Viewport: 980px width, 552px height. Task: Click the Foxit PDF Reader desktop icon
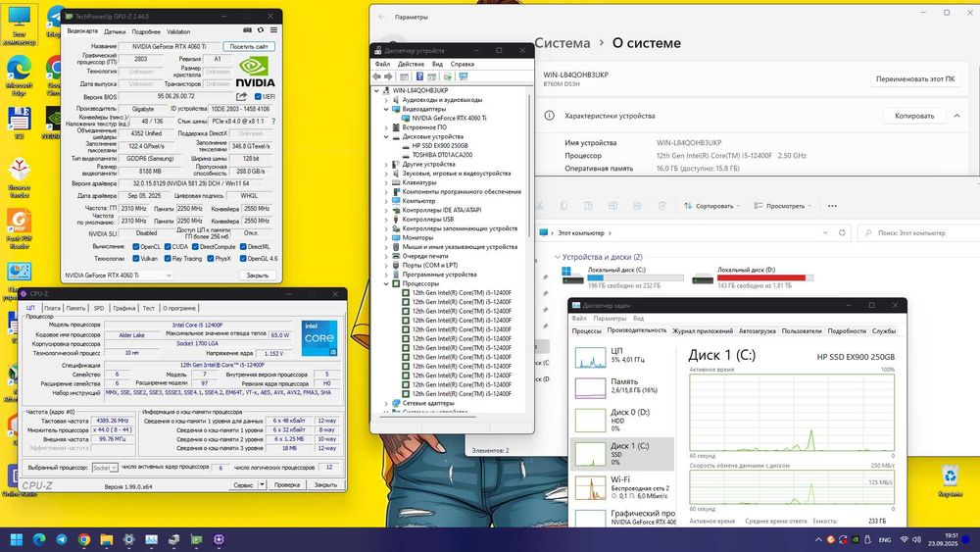point(20,228)
